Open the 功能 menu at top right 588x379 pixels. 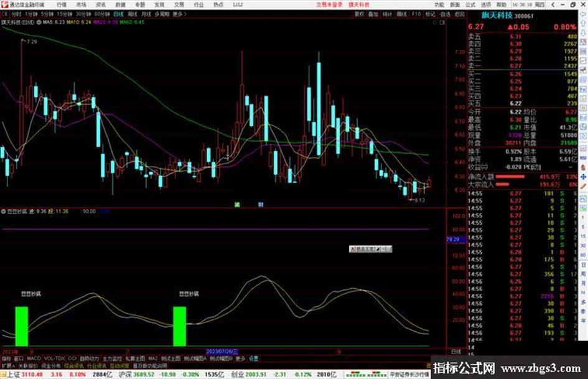439,4
